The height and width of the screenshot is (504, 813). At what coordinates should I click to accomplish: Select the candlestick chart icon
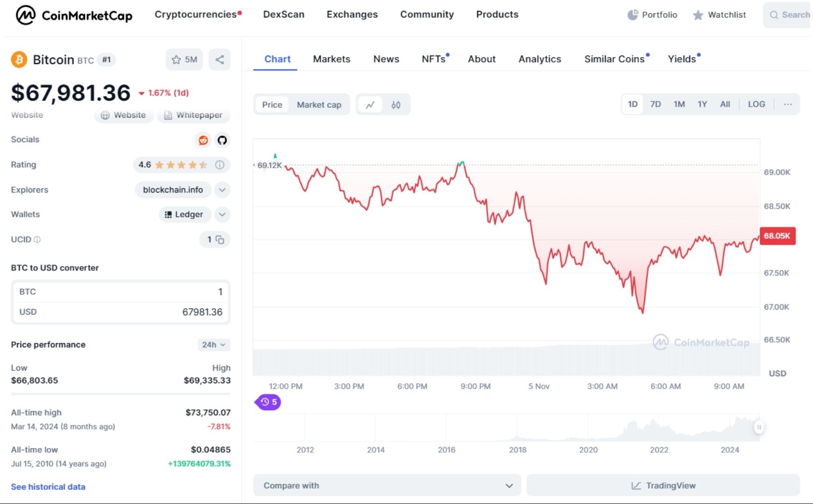coord(396,104)
